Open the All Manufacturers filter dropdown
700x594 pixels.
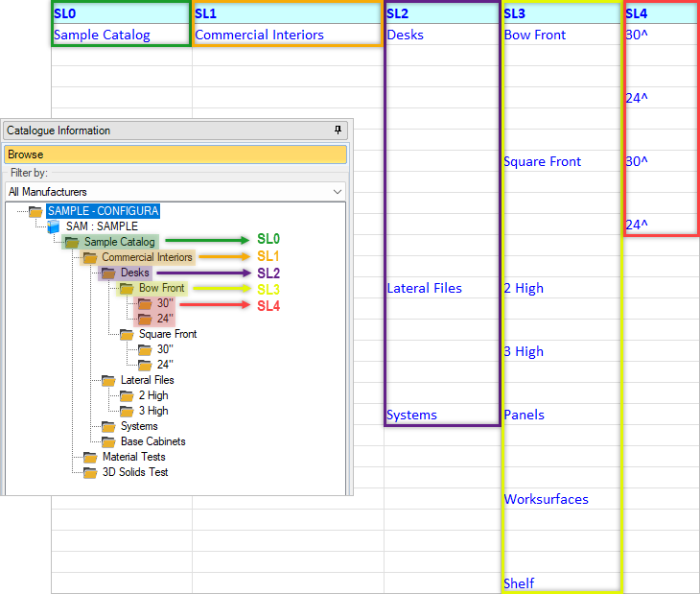tap(175, 192)
